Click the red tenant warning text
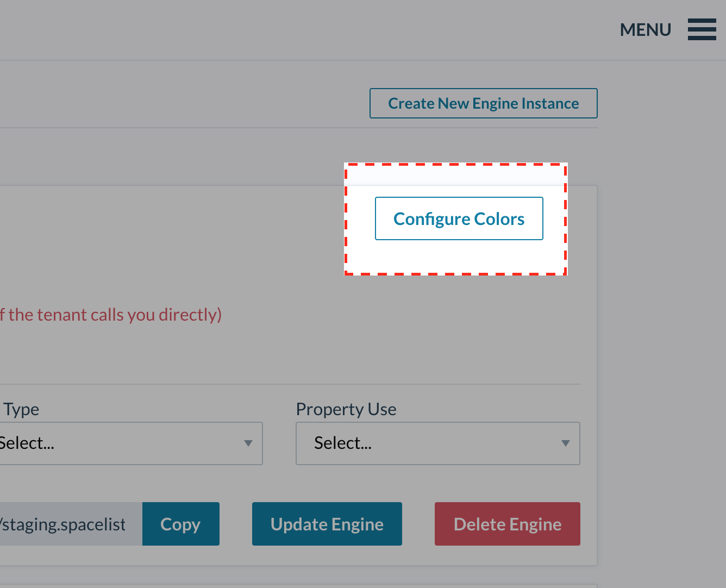Viewport: 726px width, 588px height. point(111,314)
